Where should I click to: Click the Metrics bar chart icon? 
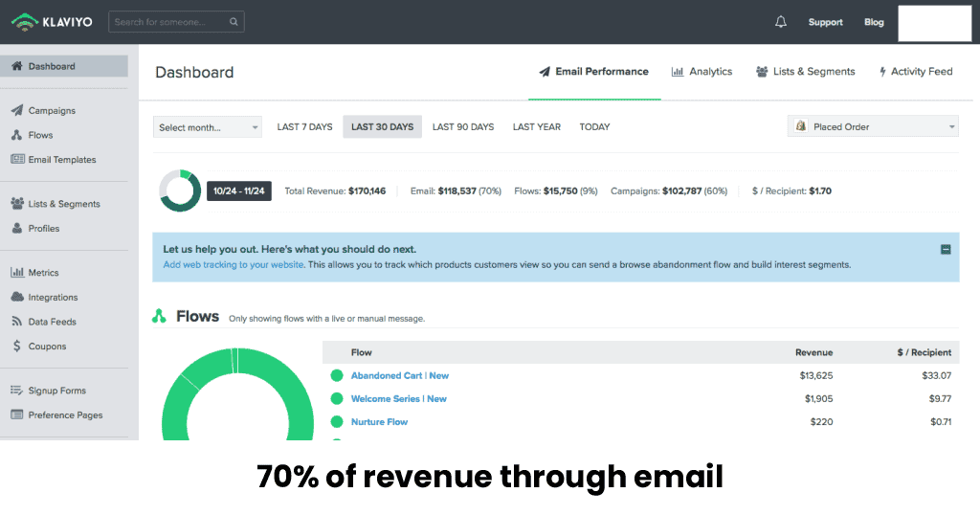[x=17, y=272]
